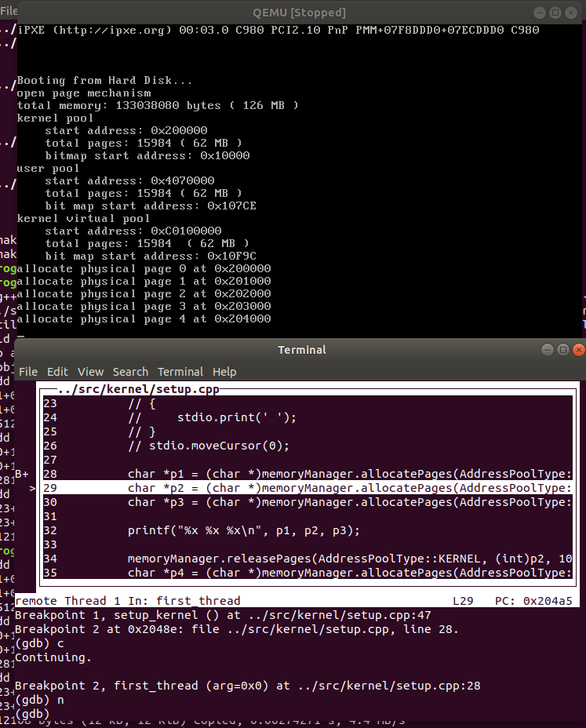Click 'Breakpoint 2 at 0x2048e' output line

237,629
